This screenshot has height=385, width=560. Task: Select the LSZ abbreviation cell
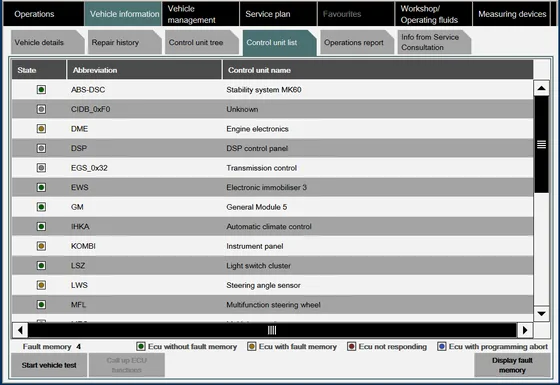coord(78,266)
